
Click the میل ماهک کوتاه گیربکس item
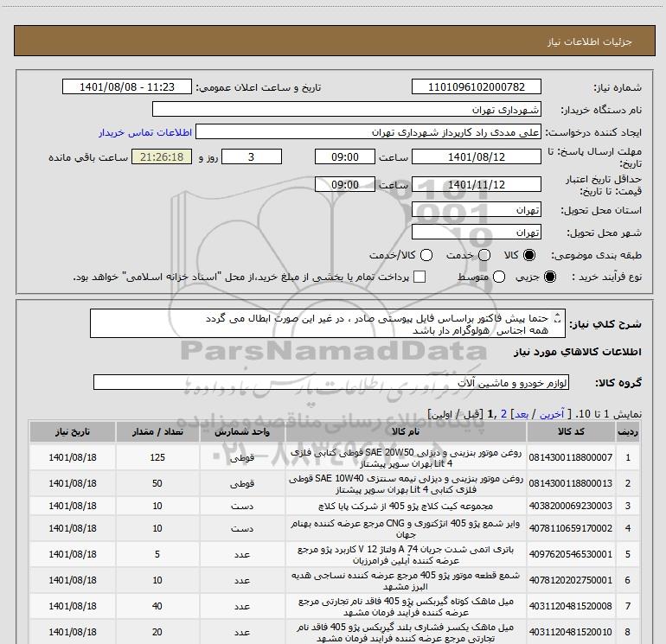point(406,607)
